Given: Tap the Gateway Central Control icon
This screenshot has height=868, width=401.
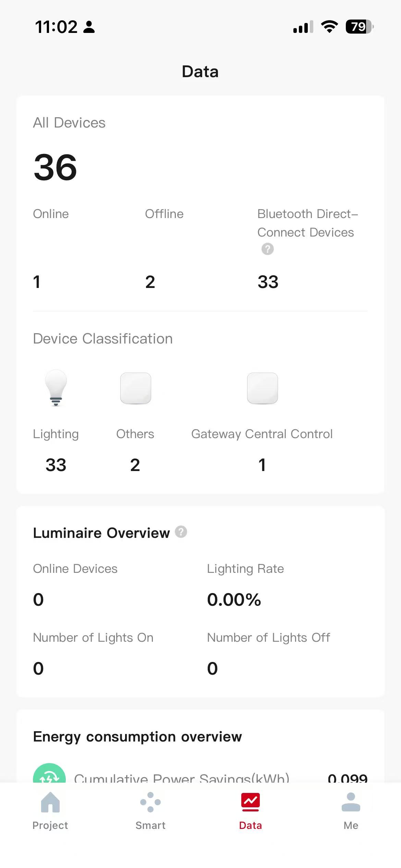Looking at the screenshot, I should pyautogui.click(x=262, y=388).
